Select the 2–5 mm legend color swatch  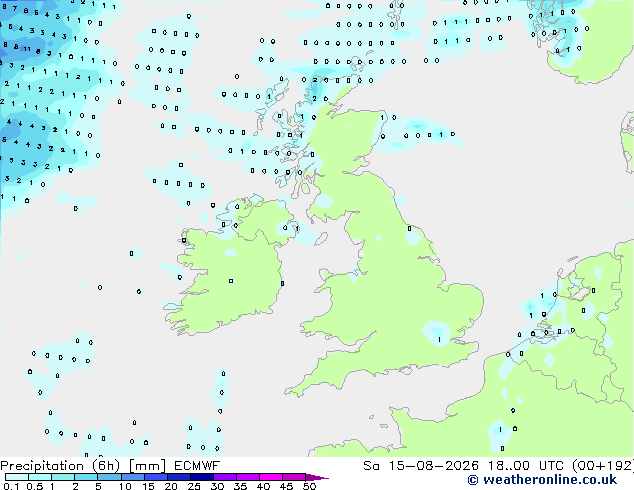tap(86, 477)
